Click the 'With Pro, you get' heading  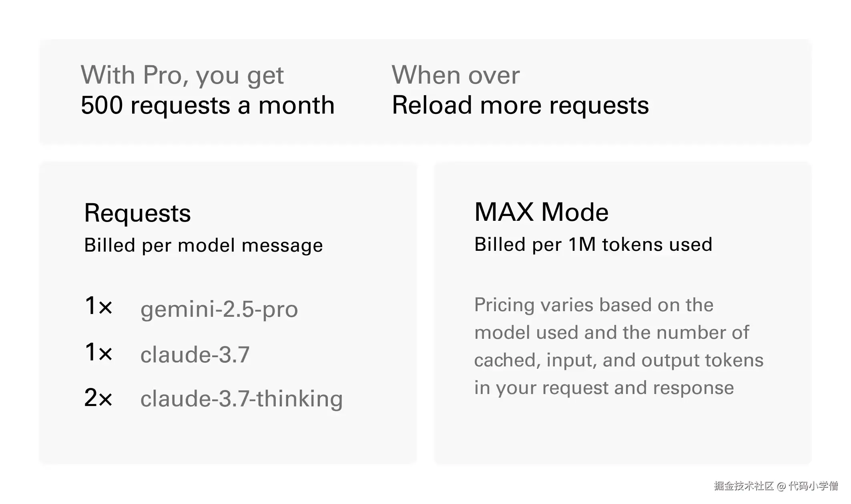pos(182,76)
